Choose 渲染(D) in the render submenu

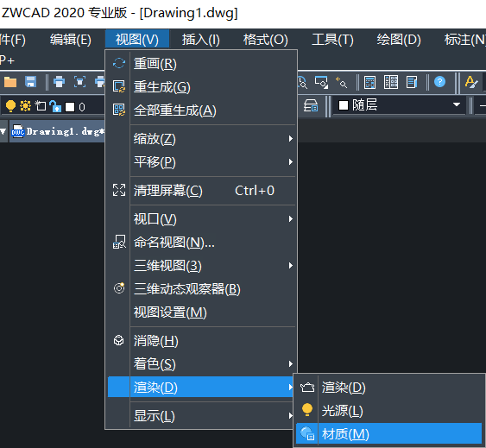click(x=389, y=388)
